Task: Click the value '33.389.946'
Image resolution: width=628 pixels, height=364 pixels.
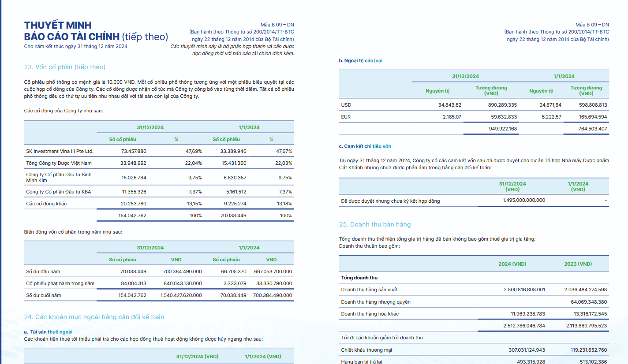Action: (234, 151)
